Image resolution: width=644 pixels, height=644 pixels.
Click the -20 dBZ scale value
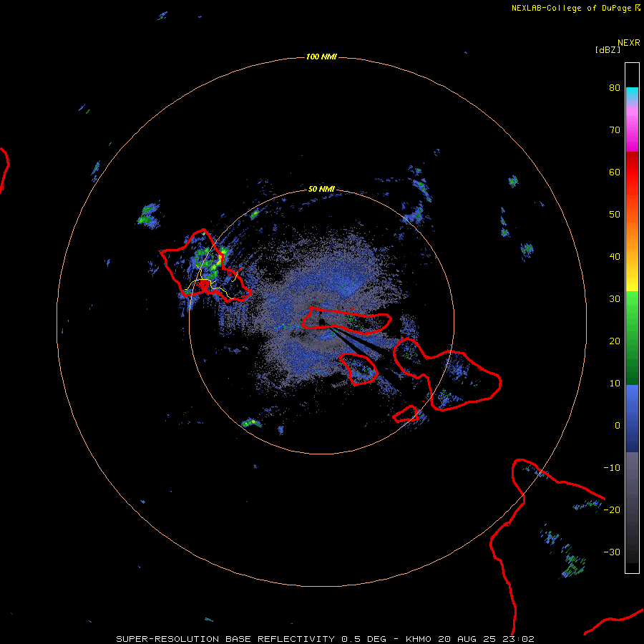[612, 509]
